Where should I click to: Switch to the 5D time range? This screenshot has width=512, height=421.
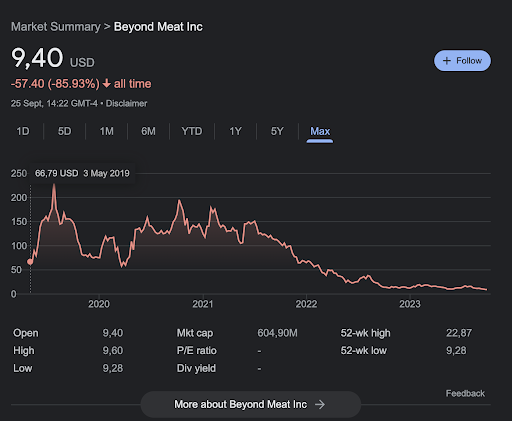point(65,131)
